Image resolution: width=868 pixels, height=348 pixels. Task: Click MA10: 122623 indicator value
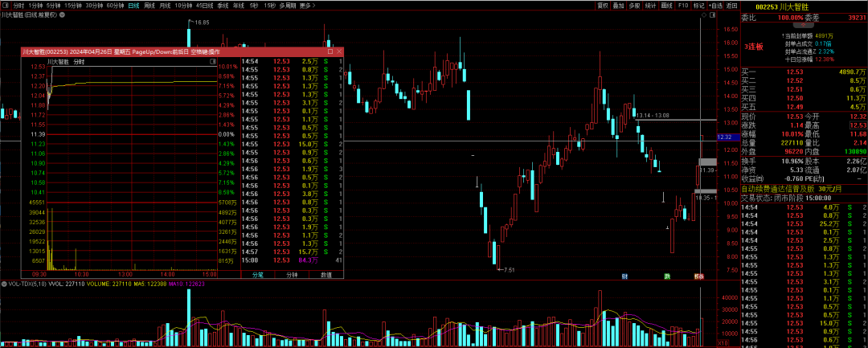(x=187, y=284)
